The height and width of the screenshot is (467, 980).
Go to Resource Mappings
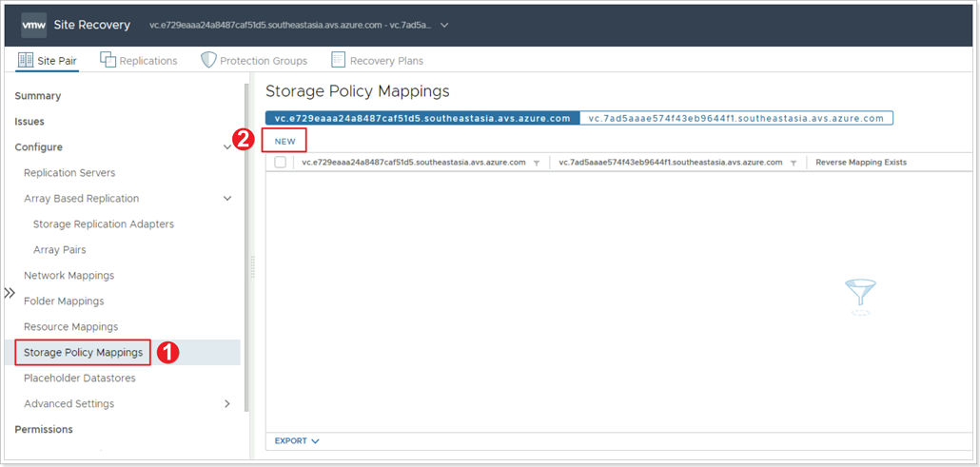pos(70,326)
